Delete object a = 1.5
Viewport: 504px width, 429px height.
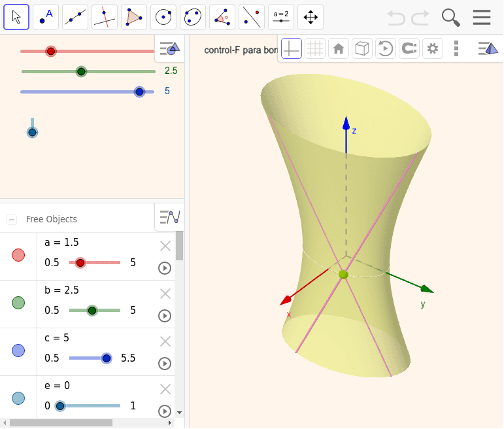pyautogui.click(x=165, y=247)
